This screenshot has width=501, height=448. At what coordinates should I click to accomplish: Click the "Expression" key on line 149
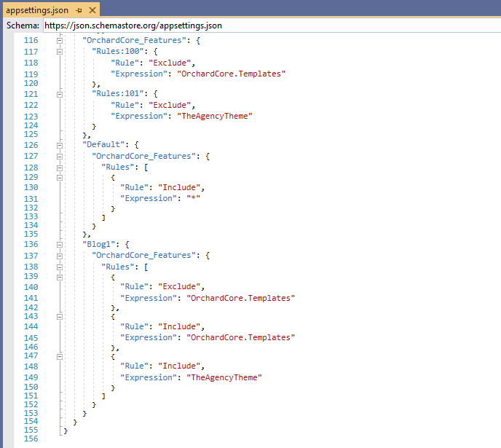(x=149, y=377)
